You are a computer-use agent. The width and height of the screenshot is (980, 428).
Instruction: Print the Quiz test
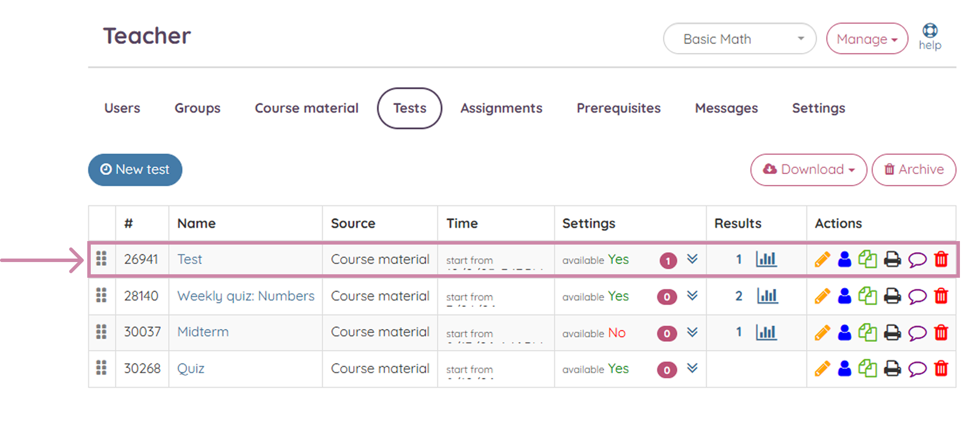point(892,369)
